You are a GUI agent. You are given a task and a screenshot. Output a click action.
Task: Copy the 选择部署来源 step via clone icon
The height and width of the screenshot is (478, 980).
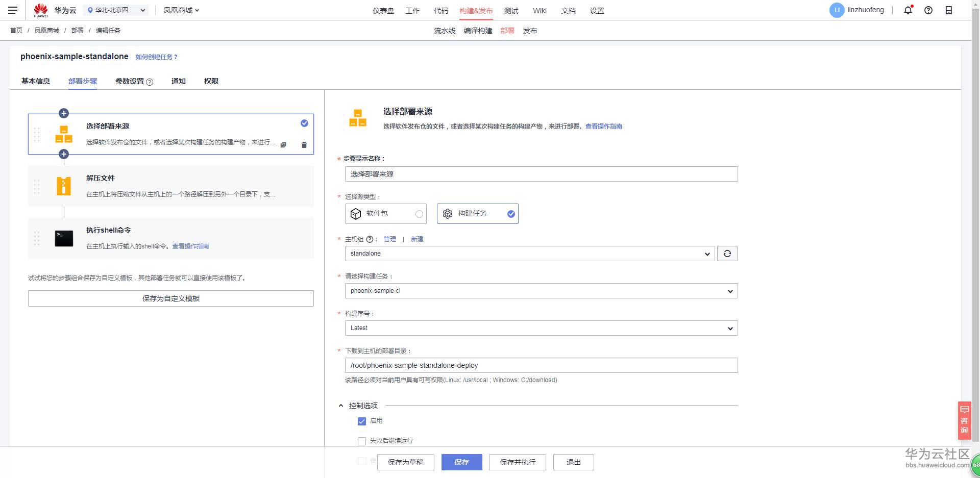[x=283, y=145]
